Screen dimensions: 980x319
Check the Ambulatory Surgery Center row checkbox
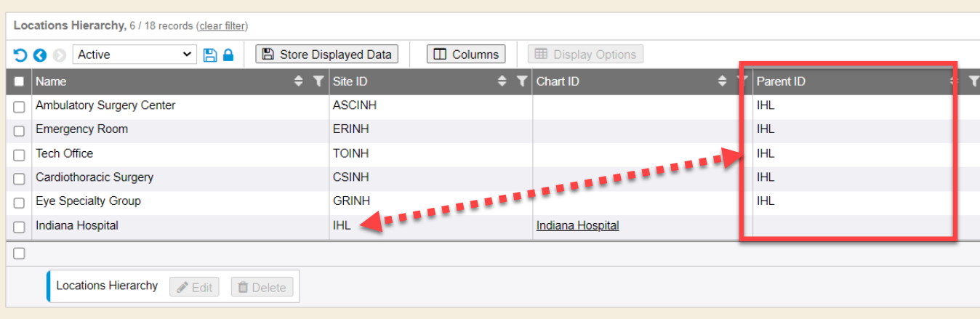coord(19,107)
